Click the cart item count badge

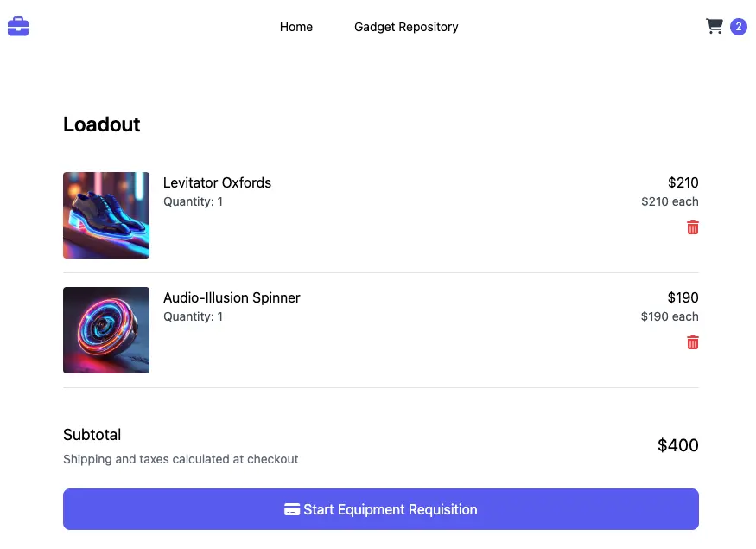point(739,27)
